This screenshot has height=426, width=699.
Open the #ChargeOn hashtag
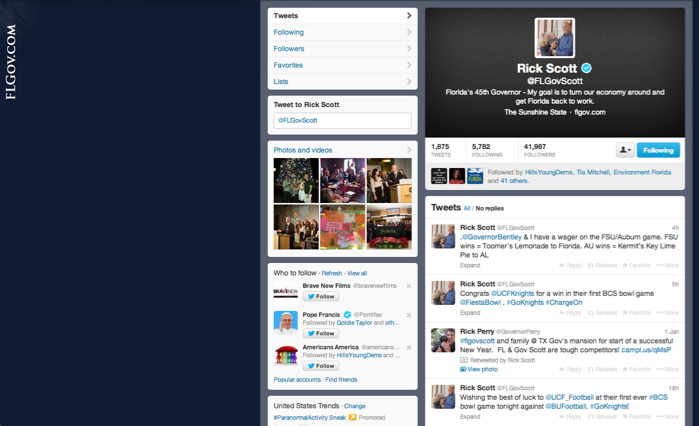tap(564, 303)
